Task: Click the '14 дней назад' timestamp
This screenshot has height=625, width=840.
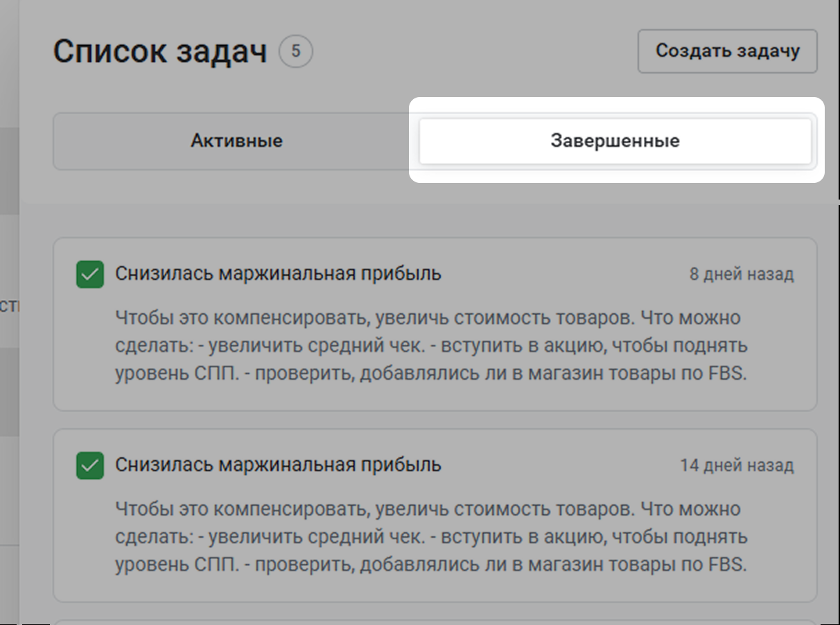Action: (x=736, y=466)
